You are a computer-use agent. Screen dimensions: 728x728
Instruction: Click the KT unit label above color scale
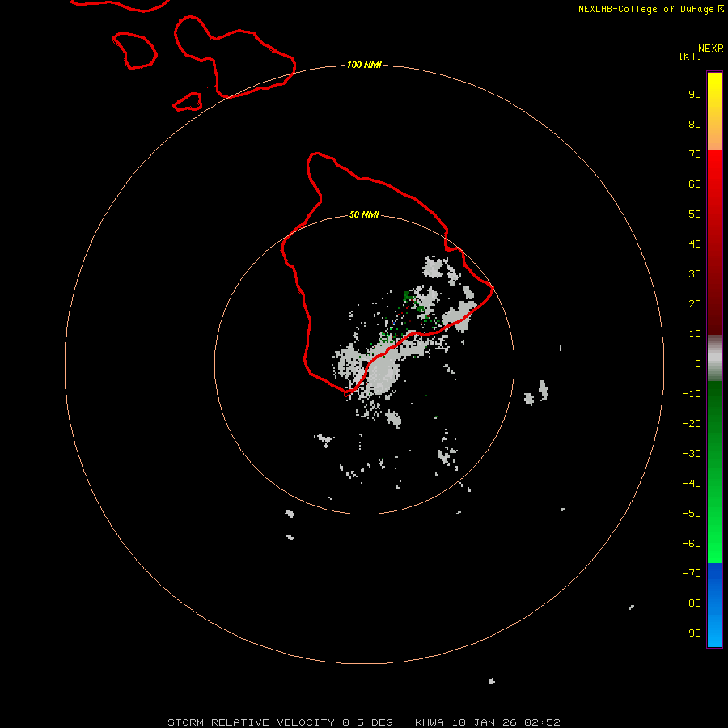click(x=690, y=56)
